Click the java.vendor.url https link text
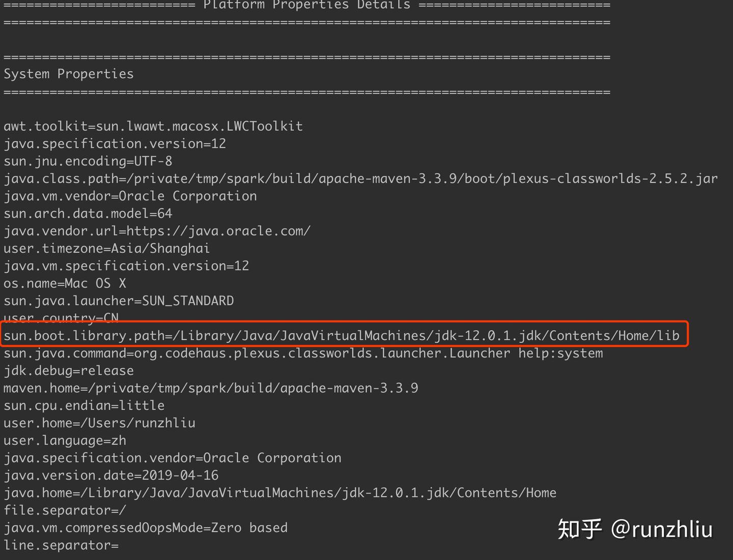Screen dimensions: 733x560 (x=218, y=231)
